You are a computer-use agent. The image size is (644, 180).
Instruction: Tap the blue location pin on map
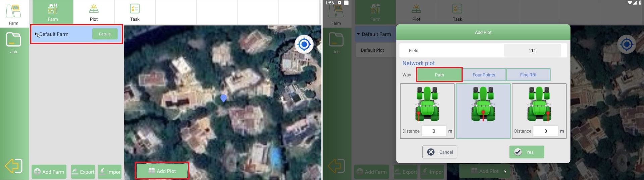(223, 98)
